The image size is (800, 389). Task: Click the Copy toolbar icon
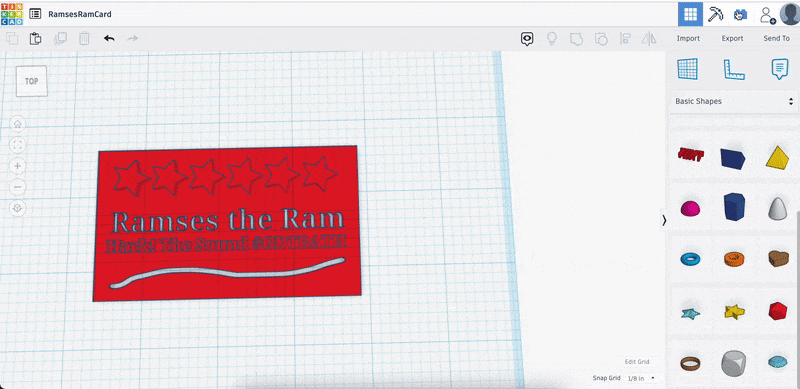(12, 38)
